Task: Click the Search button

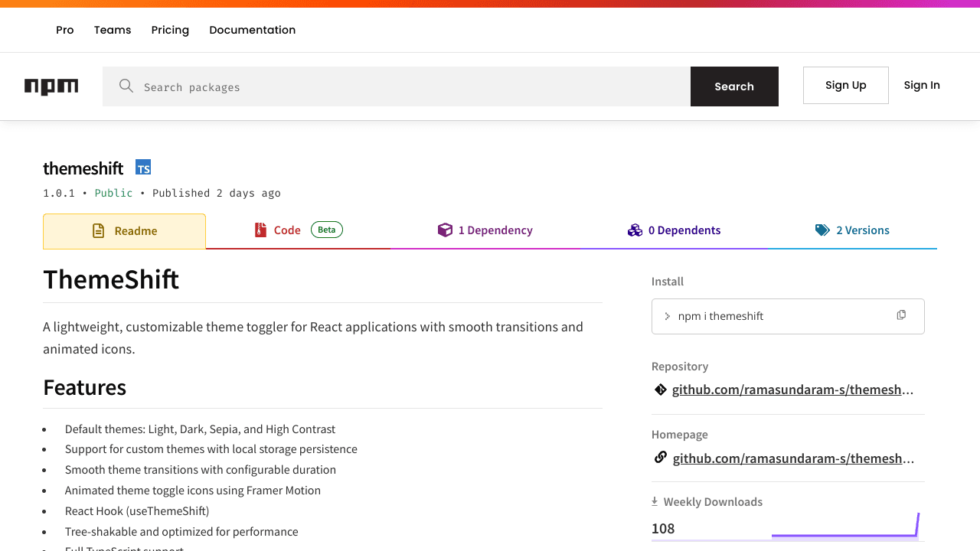Action: coord(734,86)
